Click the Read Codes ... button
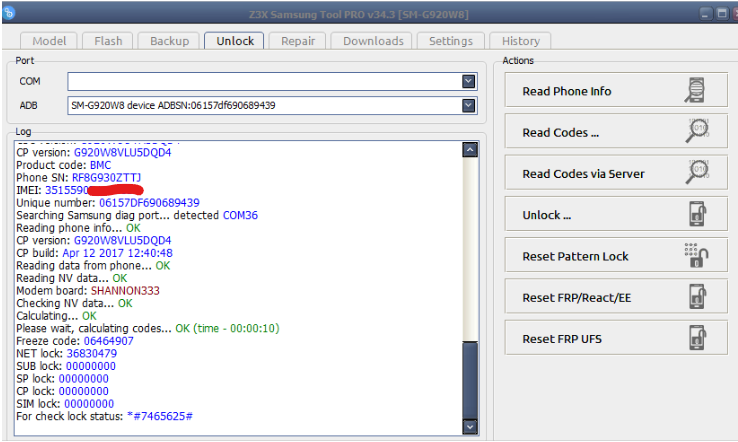 [616, 131]
